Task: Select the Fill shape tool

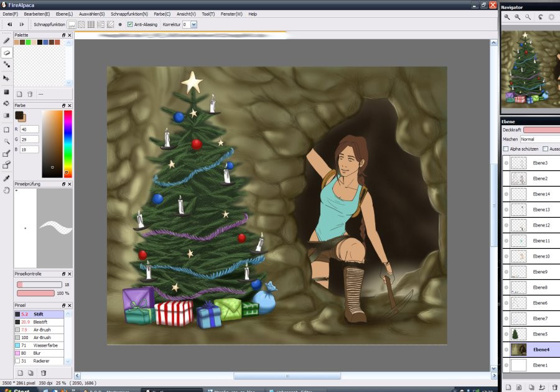Action: pyautogui.click(x=6, y=91)
